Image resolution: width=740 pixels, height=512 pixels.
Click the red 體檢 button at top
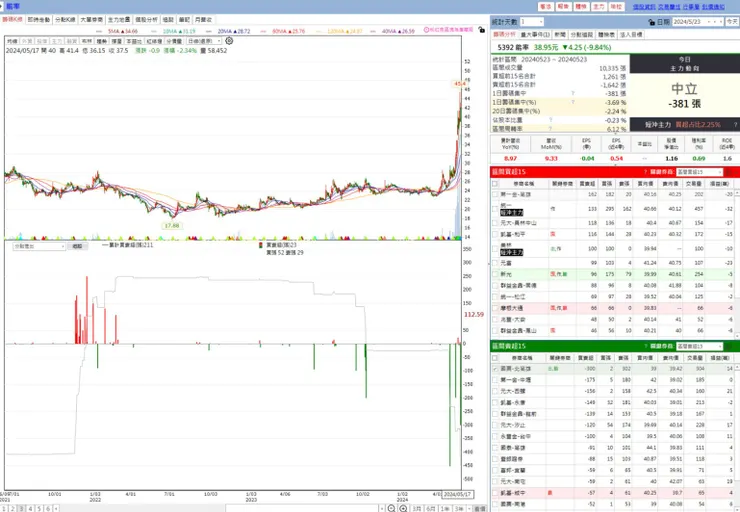[580, 7]
